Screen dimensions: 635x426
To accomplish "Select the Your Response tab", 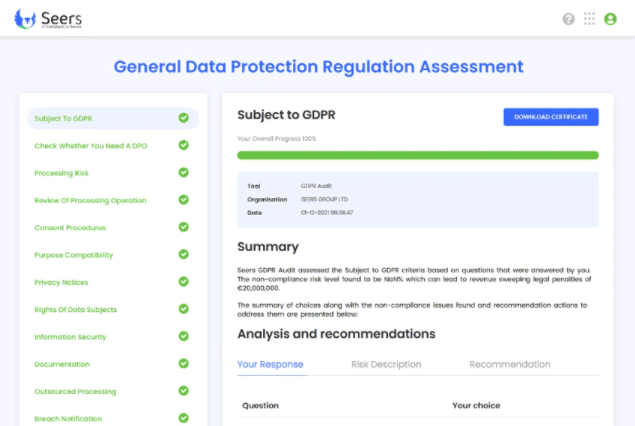I will (x=270, y=365).
